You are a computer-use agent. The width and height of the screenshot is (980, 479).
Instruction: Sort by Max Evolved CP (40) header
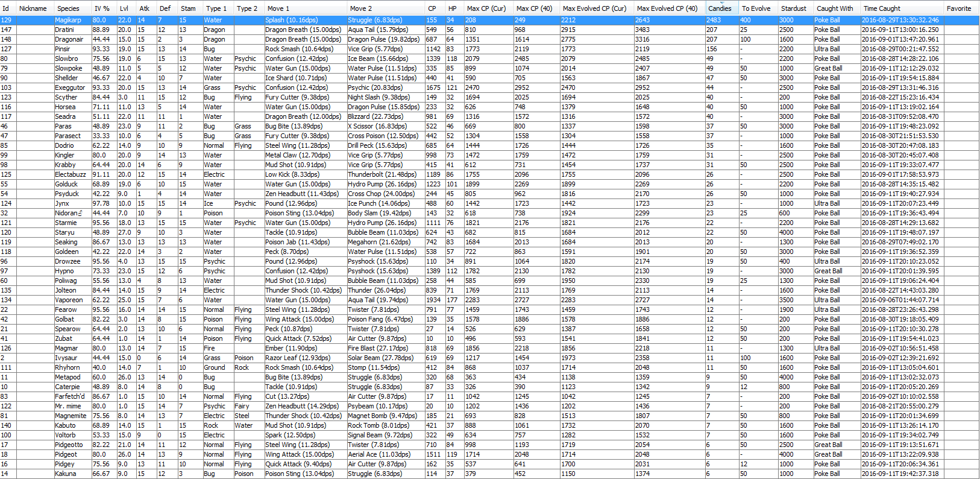coord(669,8)
